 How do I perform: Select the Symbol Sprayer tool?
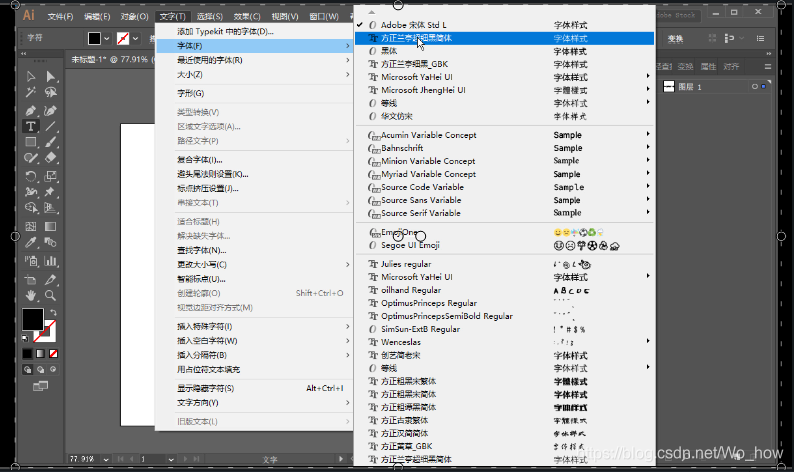pyautogui.click(x=31, y=261)
